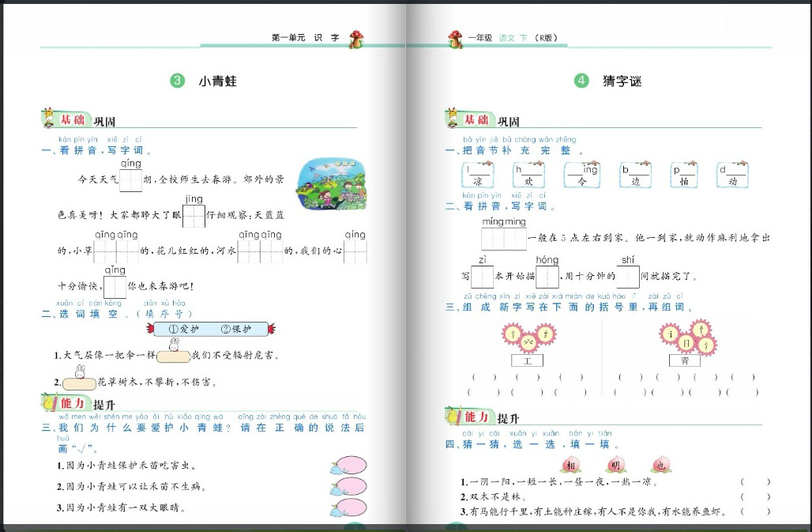Mark the oval for 因为小青蛙保护禾苗吃害虫

[348, 466]
